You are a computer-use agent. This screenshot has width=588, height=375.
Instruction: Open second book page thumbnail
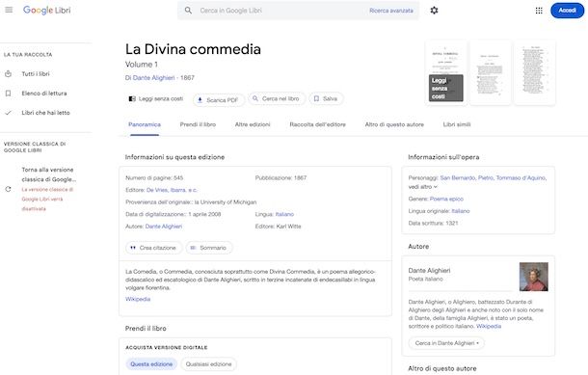coord(490,72)
